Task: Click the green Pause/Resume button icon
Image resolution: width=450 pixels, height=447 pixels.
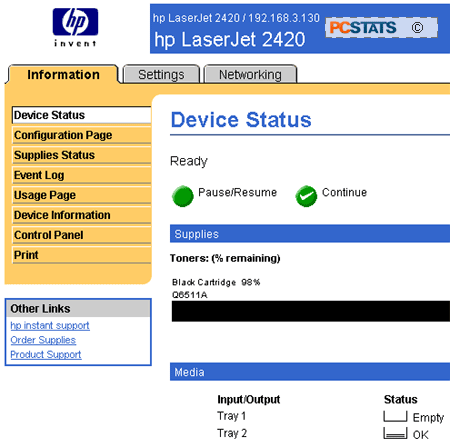Action: pos(183,196)
